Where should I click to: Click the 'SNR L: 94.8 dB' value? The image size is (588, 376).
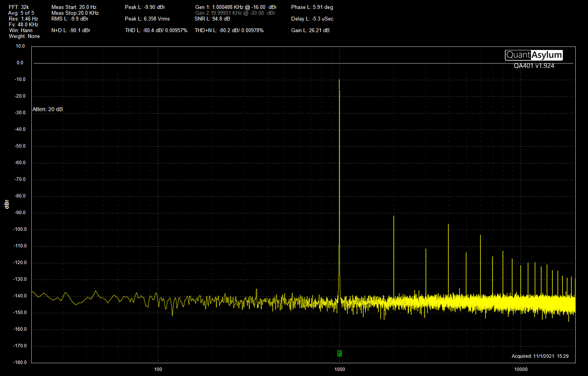212,19
